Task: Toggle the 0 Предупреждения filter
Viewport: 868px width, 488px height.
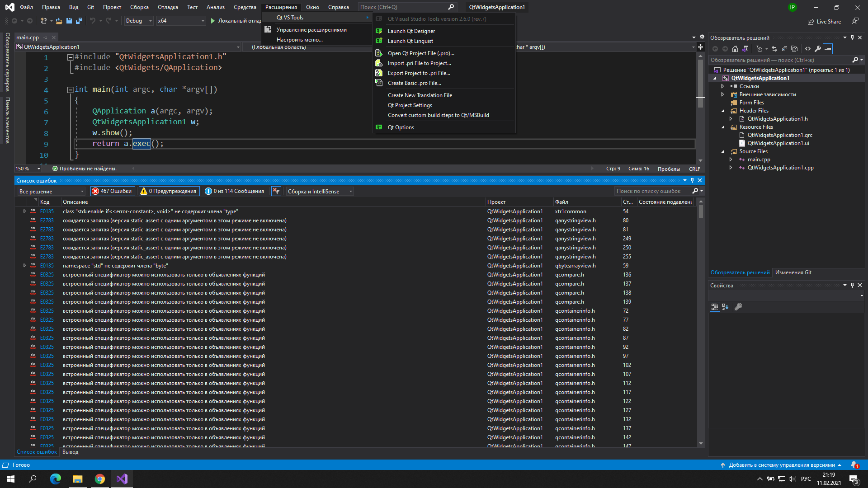Action: 169,191
